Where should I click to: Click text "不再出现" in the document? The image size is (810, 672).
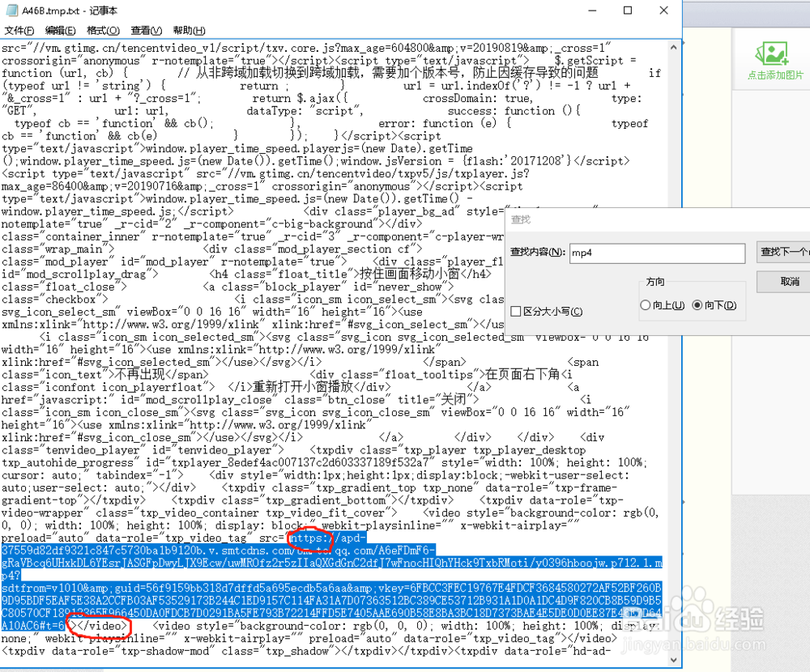[140, 375]
